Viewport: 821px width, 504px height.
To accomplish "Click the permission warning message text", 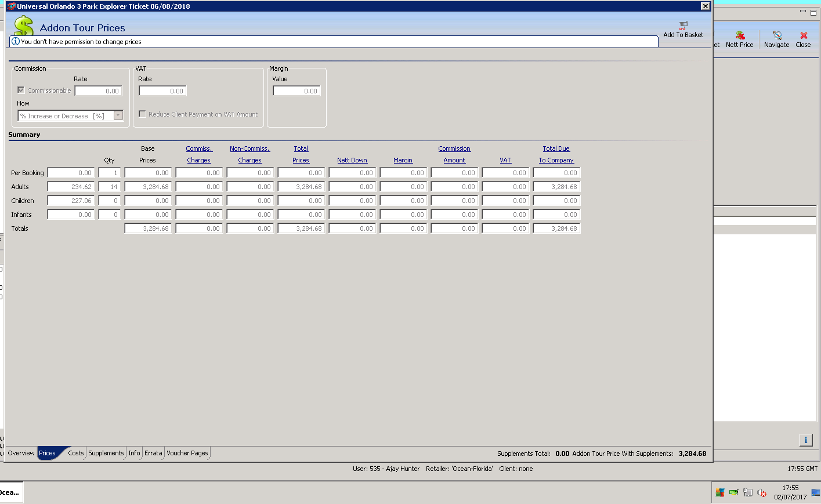I will (x=81, y=42).
